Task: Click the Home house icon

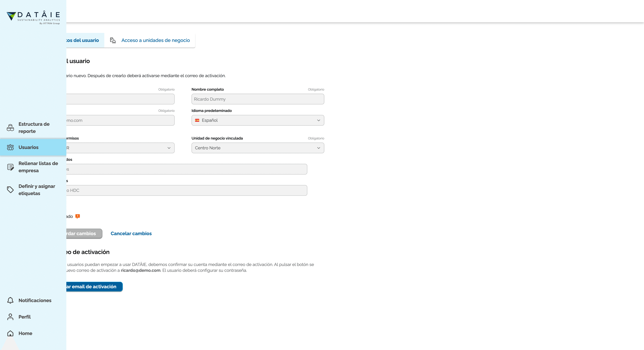Action: 10,334
